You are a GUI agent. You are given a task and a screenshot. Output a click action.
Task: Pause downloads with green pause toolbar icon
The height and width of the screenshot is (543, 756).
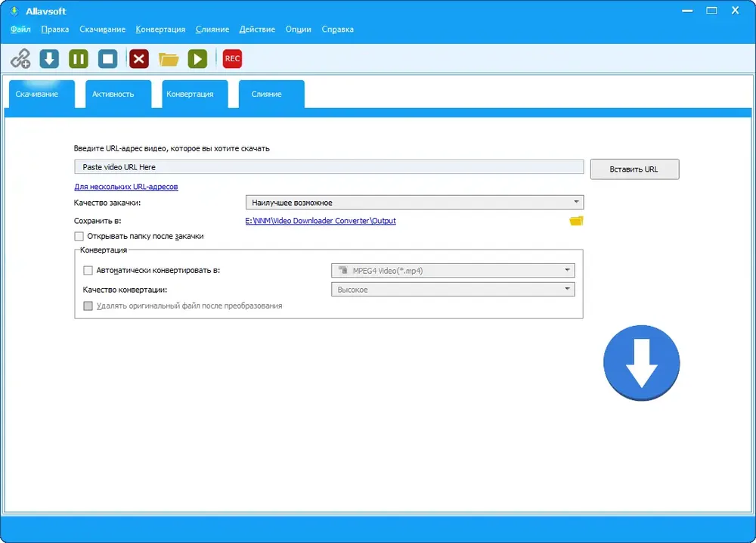(79, 59)
